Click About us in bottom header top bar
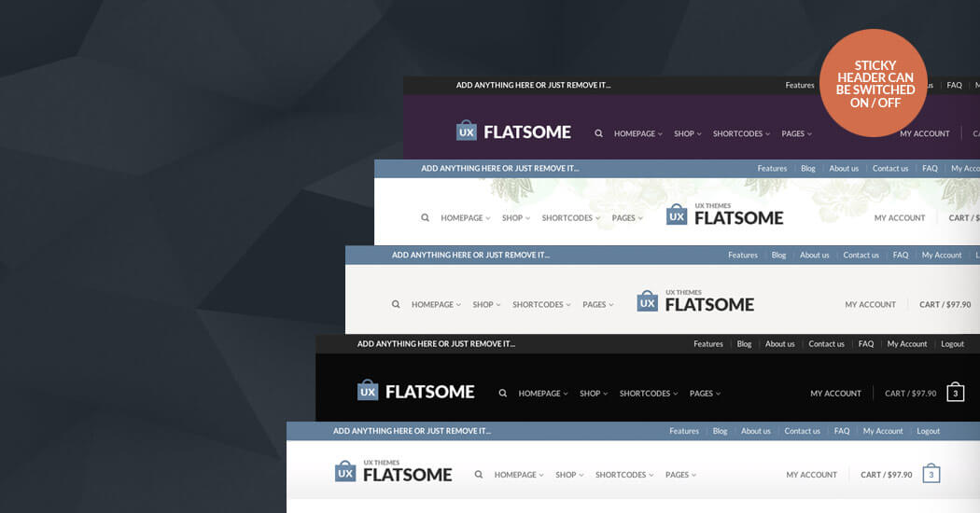Image resolution: width=980 pixels, height=513 pixels. [x=756, y=431]
